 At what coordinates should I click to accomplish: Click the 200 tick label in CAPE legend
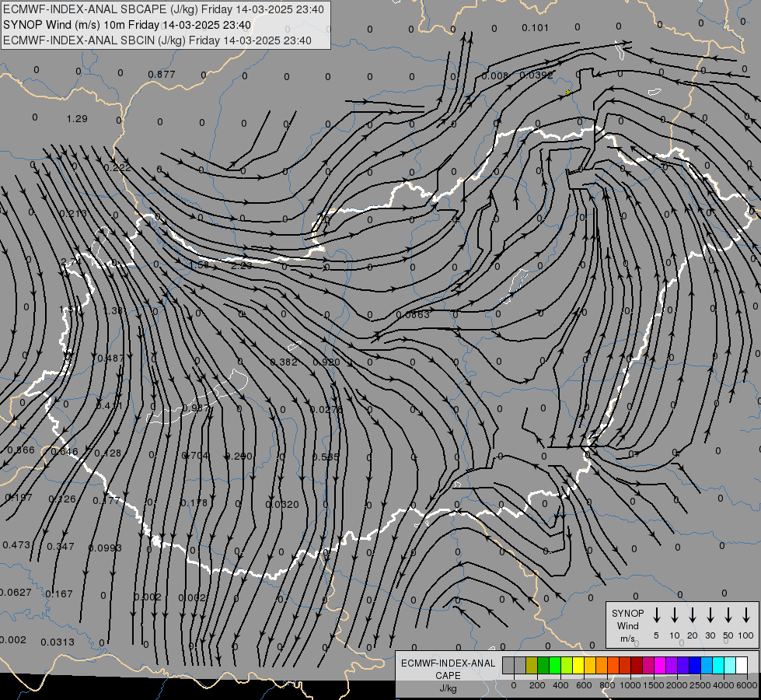tap(537, 685)
